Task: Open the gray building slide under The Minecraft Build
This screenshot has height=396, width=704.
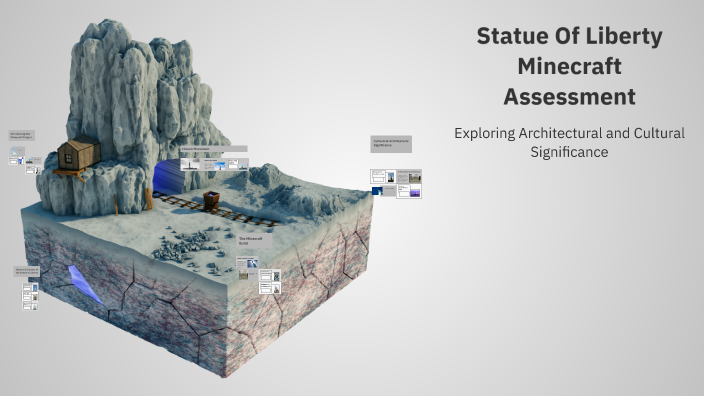Action: click(x=248, y=275)
